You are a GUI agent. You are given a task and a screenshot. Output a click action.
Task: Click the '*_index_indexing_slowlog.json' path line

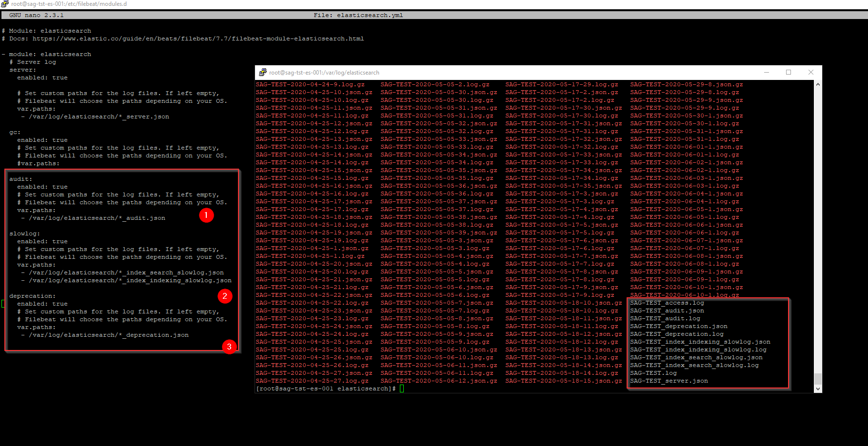pyautogui.click(x=126, y=280)
